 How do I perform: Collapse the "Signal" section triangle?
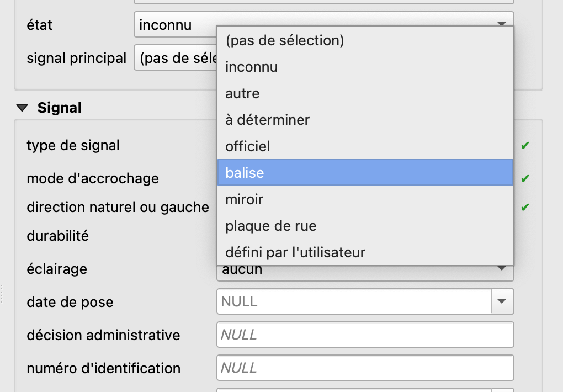click(22, 108)
